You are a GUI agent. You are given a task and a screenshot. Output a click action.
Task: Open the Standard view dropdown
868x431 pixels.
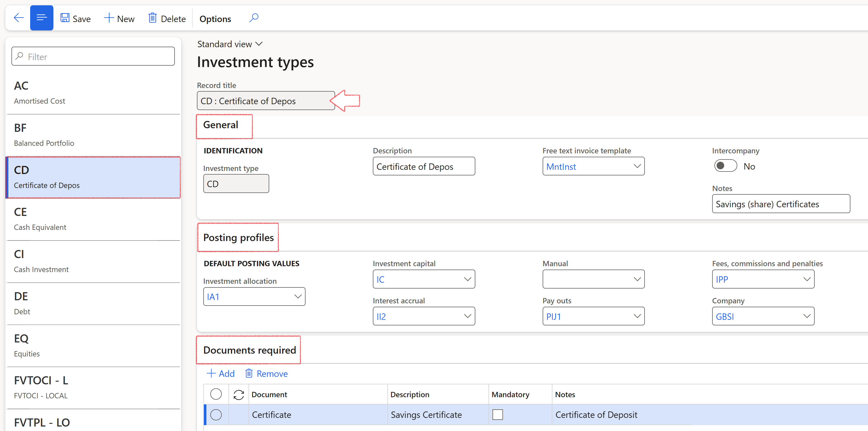(x=230, y=44)
